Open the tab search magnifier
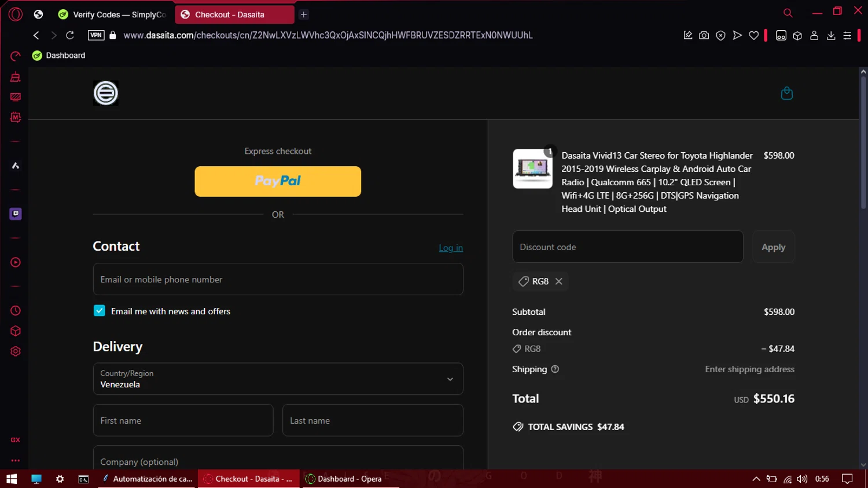This screenshot has height=488, width=868. click(788, 13)
